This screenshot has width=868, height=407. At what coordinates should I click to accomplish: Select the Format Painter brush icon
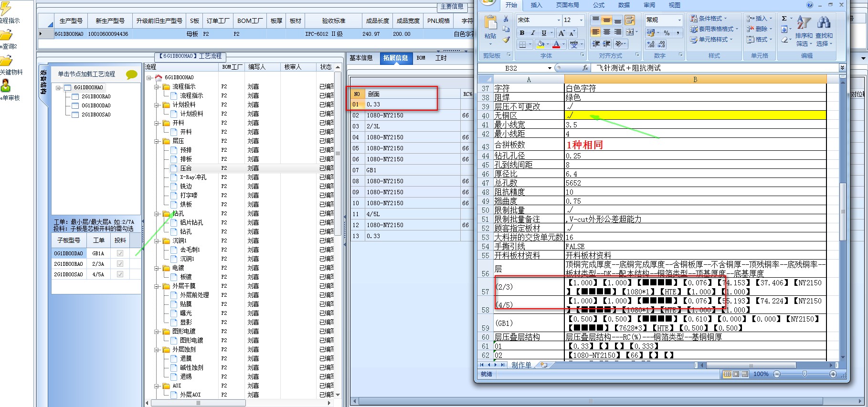click(x=506, y=40)
